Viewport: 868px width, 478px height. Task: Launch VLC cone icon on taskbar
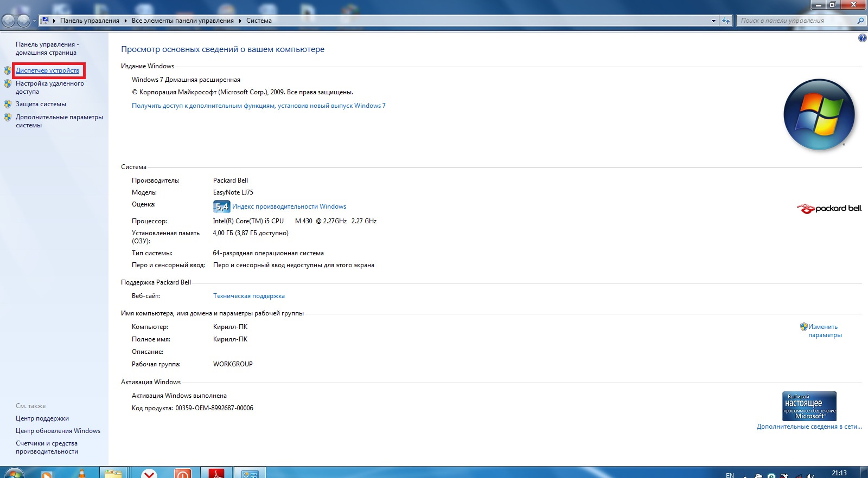pyautogui.click(x=82, y=473)
